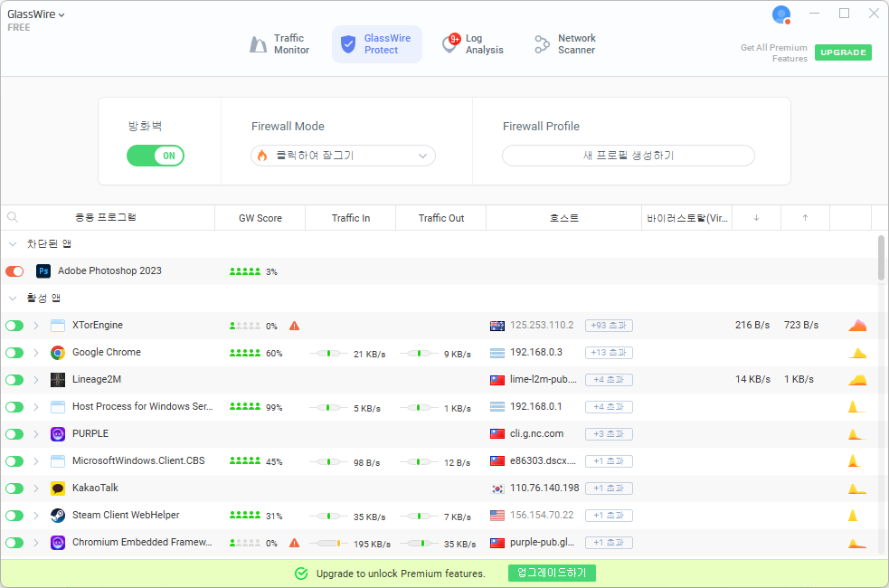Sort by the Traffic Out column header
This screenshot has width=889, height=588.
tap(441, 218)
